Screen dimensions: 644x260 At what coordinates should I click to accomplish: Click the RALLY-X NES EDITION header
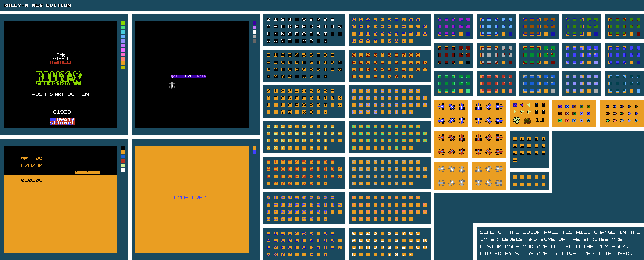37,5
